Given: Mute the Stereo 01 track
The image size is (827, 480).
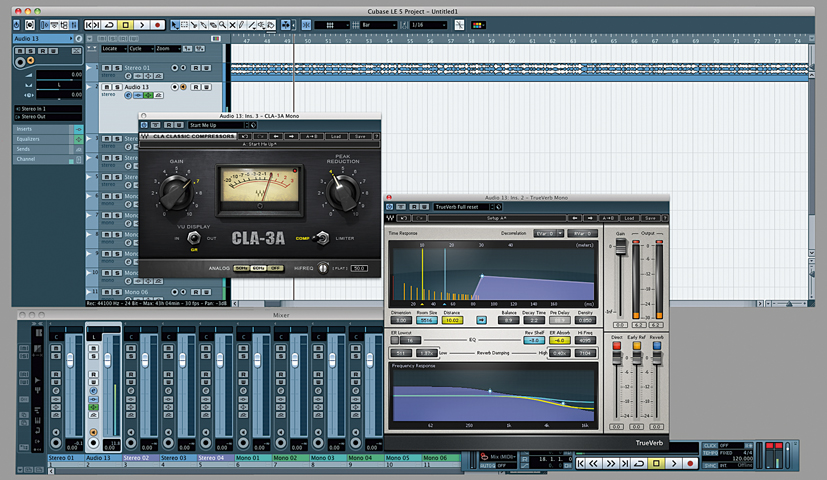Looking at the screenshot, I should click(107, 68).
